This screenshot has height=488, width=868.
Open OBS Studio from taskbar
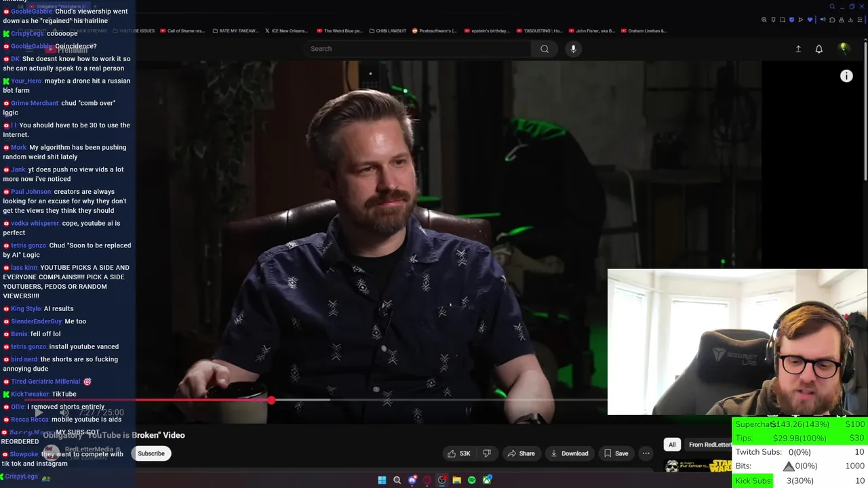pyautogui.click(x=442, y=480)
